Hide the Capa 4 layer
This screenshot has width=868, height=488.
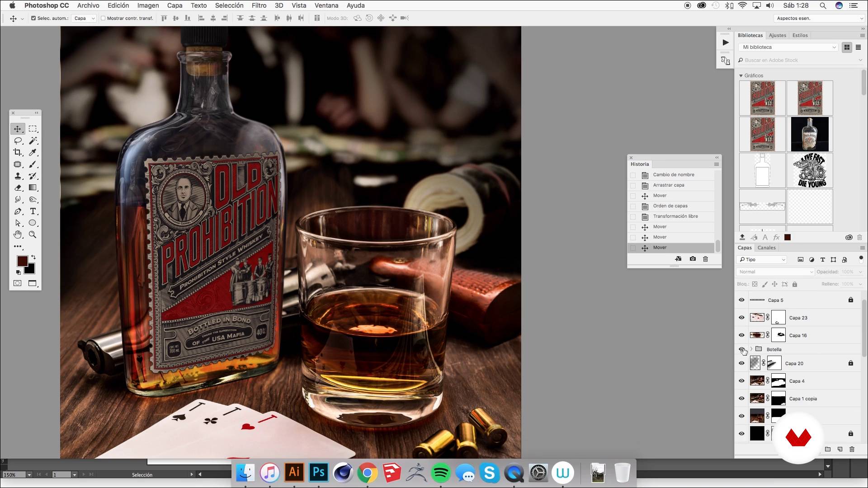click(x=741, y=381)
